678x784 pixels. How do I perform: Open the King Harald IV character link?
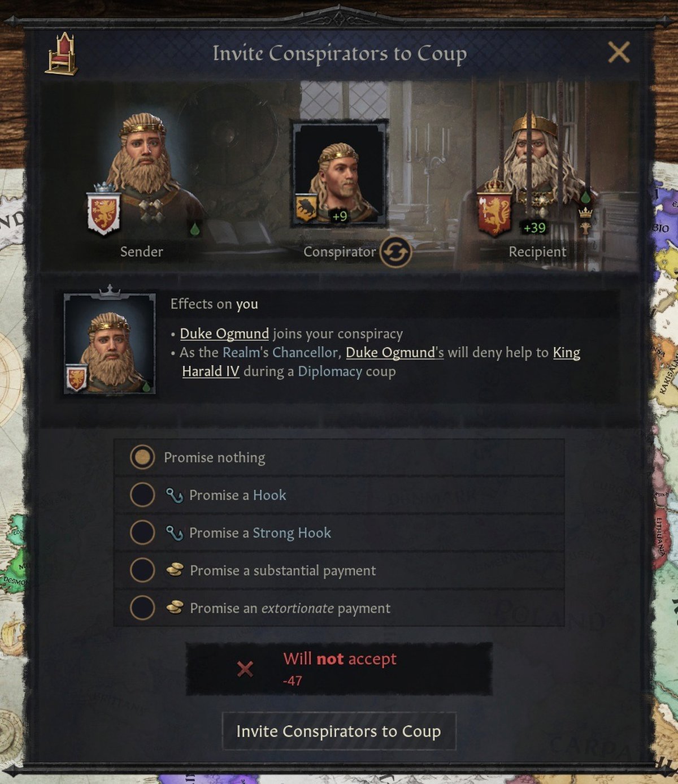381,362
